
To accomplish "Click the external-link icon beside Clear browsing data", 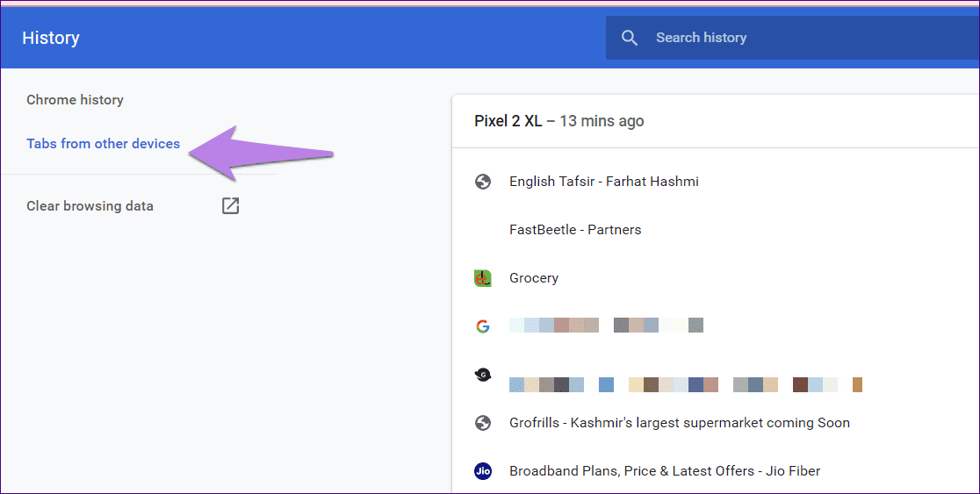I will point(231,205).
